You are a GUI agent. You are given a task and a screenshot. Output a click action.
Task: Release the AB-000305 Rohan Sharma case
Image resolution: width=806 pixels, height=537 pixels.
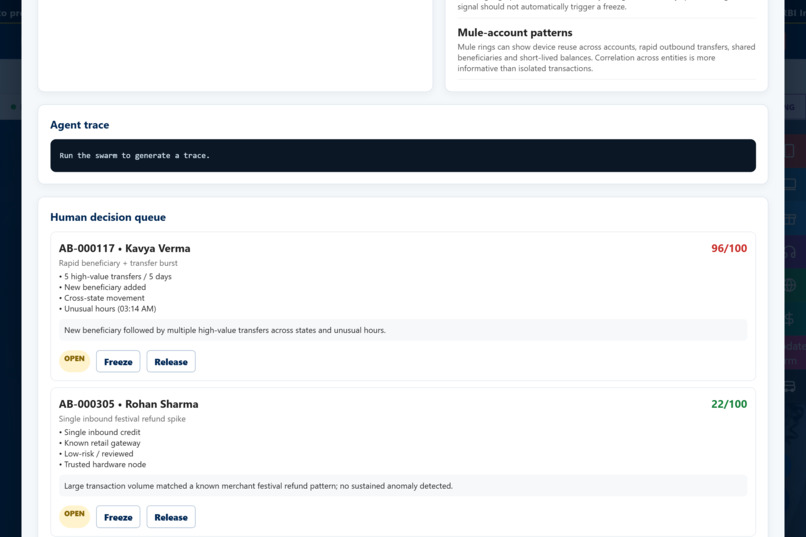171,517
